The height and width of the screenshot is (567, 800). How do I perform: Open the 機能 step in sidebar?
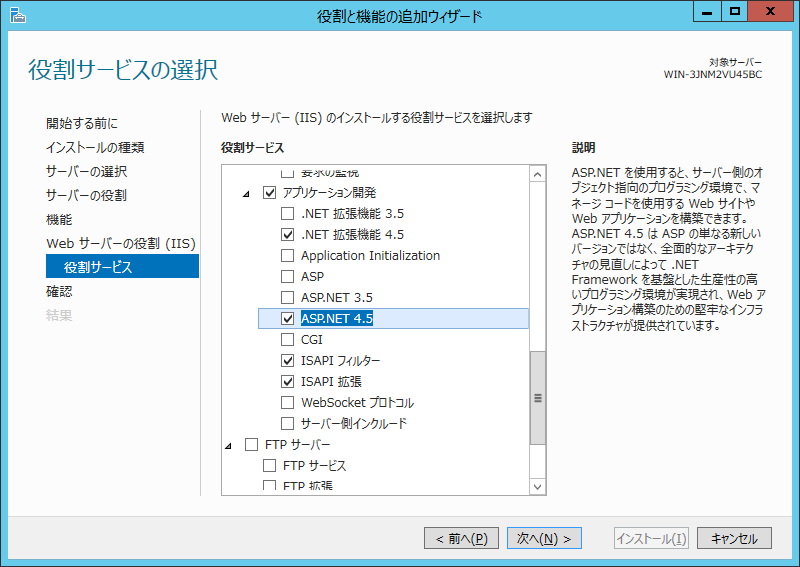[x=59, y=219]
